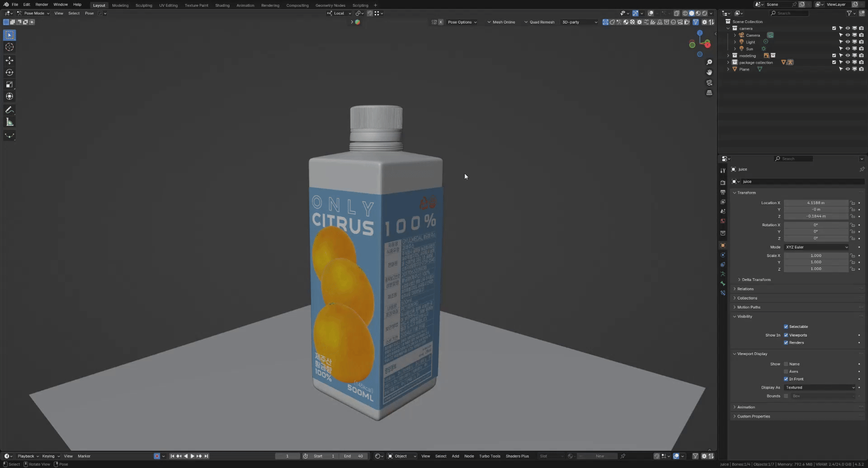Open the Bone properties tab
868x468 pixels.
[723, 283]
